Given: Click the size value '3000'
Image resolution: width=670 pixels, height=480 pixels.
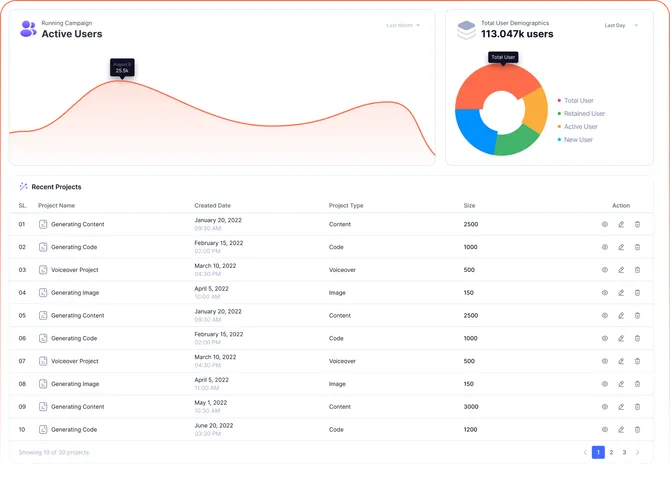Looking at the screenshot, I should pyautogui.click(x=471, y=406).
